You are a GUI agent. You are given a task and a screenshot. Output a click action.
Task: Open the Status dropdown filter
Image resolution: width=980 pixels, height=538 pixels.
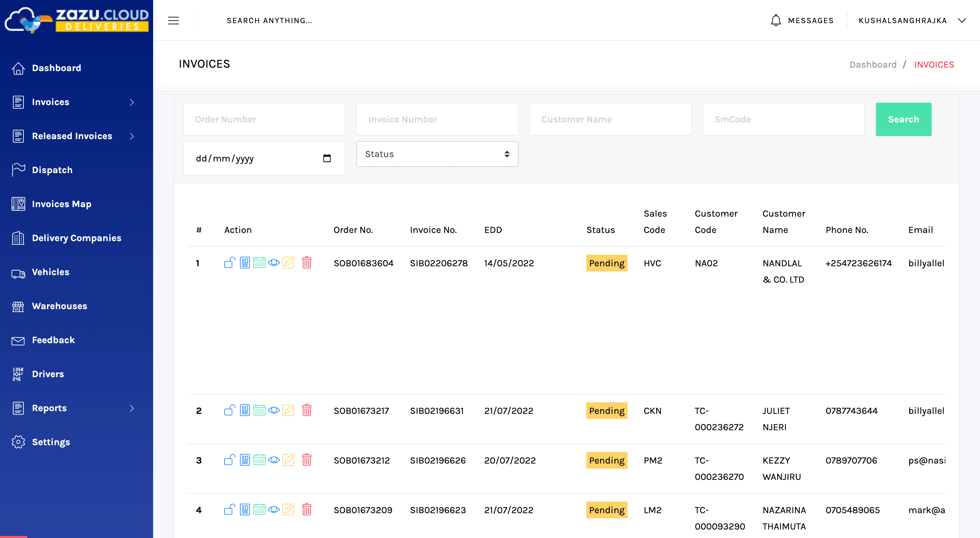coord(437,154)
